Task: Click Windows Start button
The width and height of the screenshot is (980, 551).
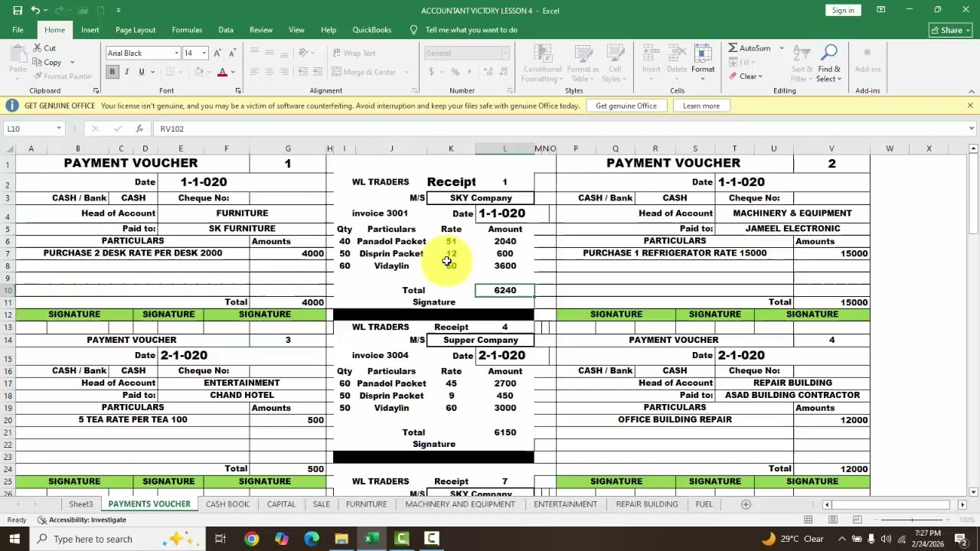Action: click(x=15, y=539)
